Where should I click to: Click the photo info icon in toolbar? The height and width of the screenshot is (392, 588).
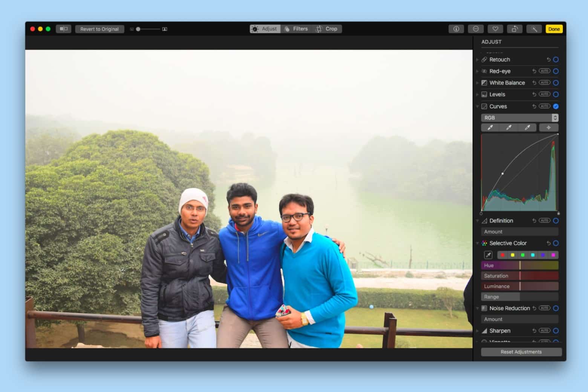(x=456, y=29)
